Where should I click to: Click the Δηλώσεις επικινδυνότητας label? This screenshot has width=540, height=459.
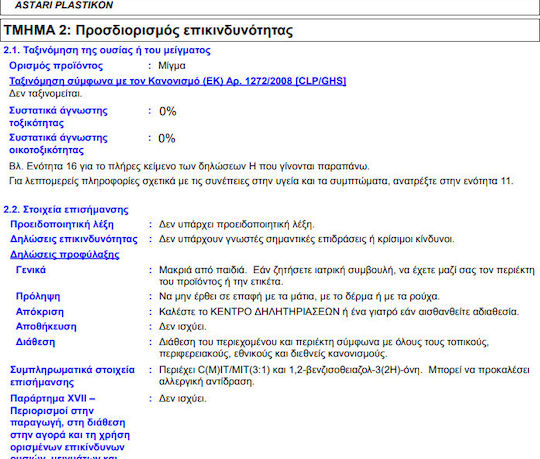pyautogui.click(x=74, y=239)
